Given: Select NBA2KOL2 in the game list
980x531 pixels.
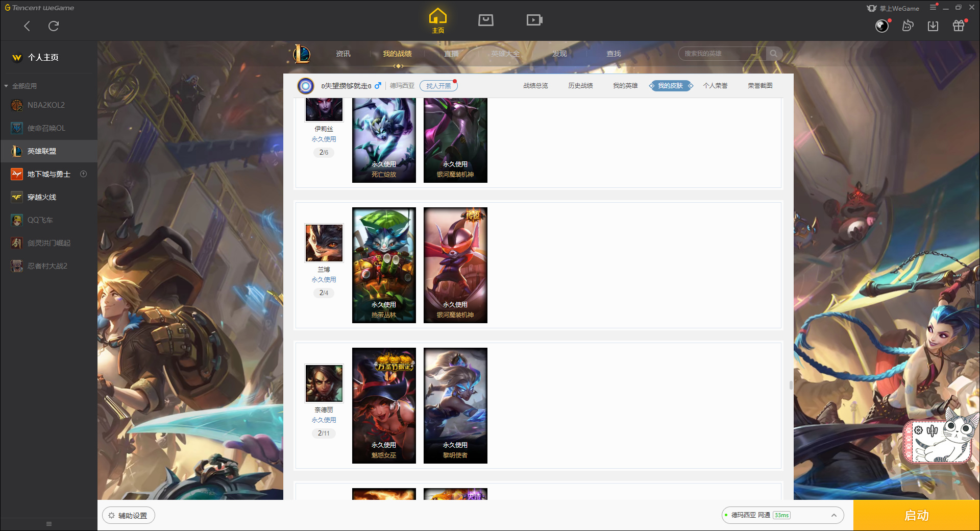Looking at the screenshot, I should coord(49,105).
